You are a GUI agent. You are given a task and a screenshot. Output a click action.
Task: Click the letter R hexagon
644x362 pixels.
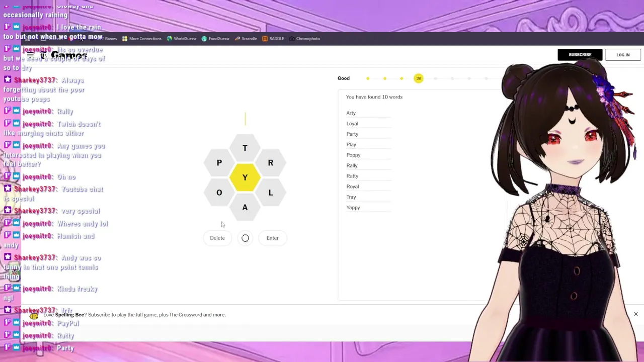[x=271, y=162]
